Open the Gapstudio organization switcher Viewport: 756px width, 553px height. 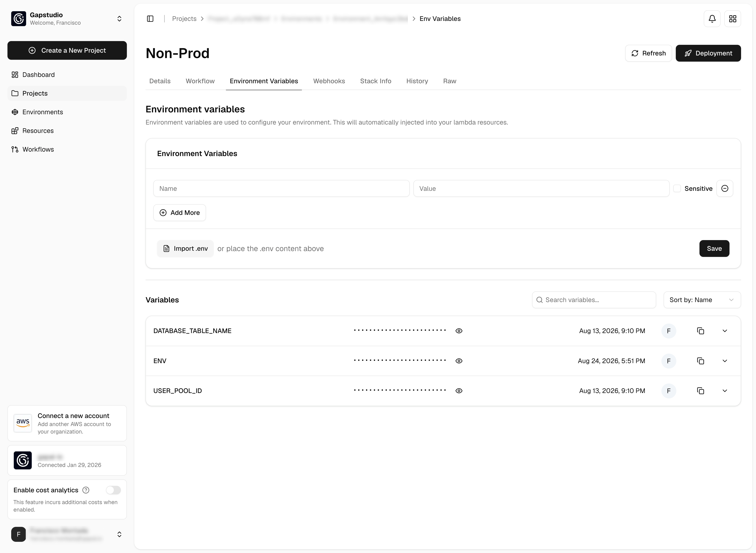pos(119,19)
